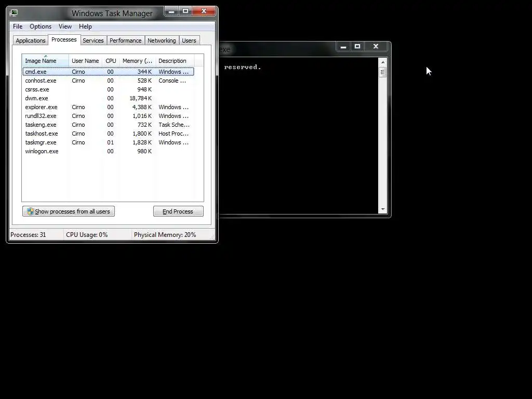
Task: Maximize the Windows Task Manager window
Action: 185,11
